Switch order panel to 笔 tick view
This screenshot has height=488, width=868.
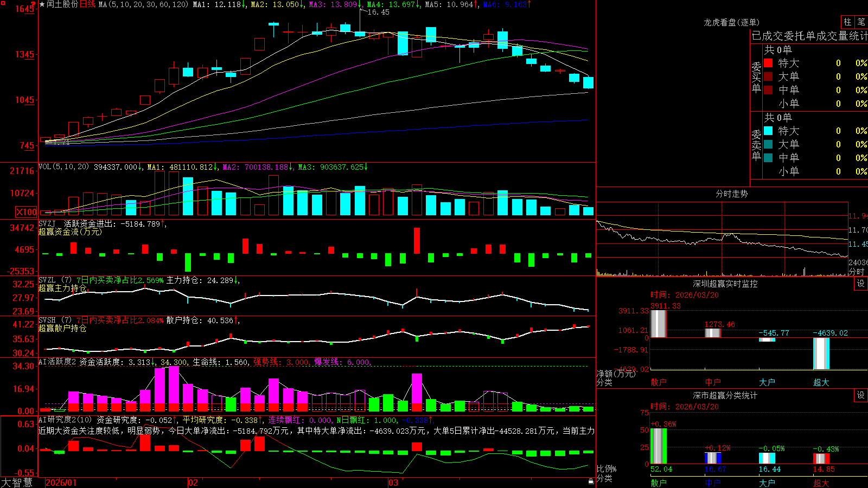tap(861, 22)
